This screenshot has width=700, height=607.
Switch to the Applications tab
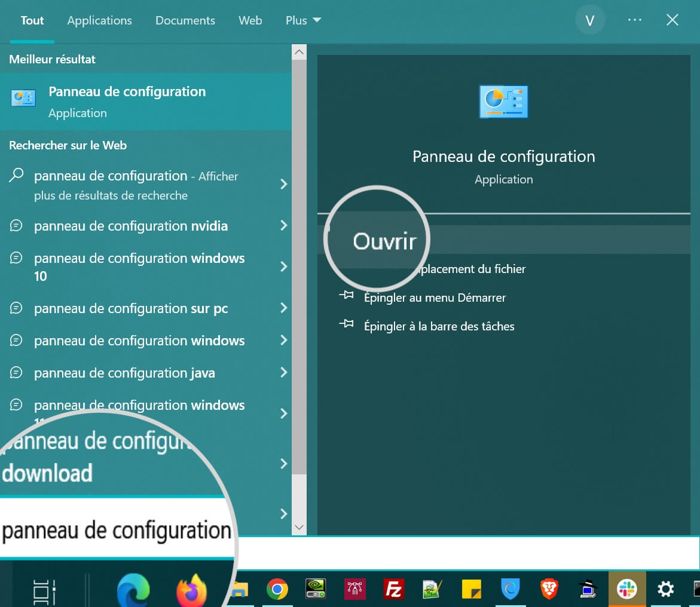100,20
